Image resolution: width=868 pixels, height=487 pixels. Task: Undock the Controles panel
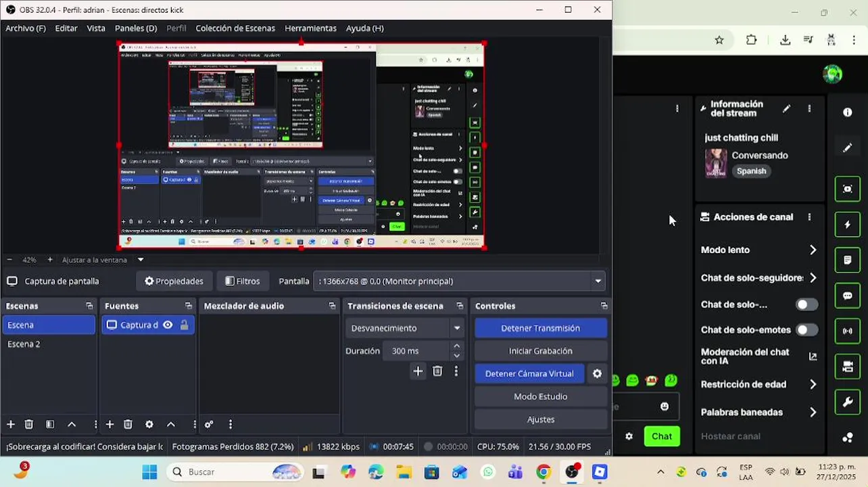(604, 306)
